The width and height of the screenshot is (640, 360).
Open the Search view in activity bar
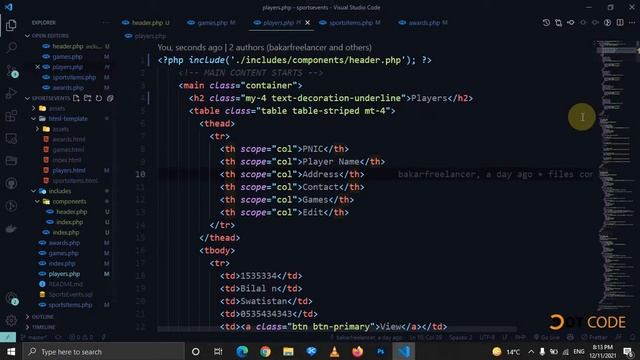pyautogui.click(x=11, y=48)
